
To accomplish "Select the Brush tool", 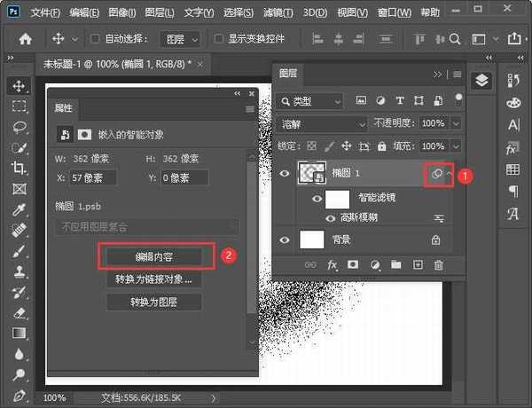I will point(19,251).
